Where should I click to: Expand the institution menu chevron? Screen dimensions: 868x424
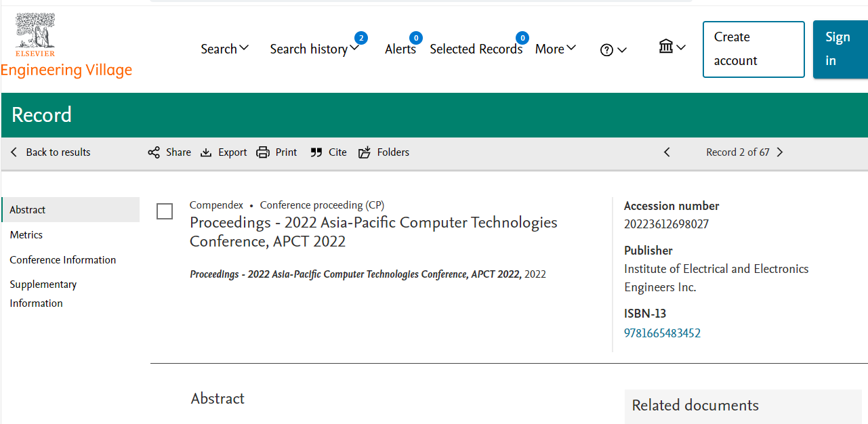pos(681,47)
